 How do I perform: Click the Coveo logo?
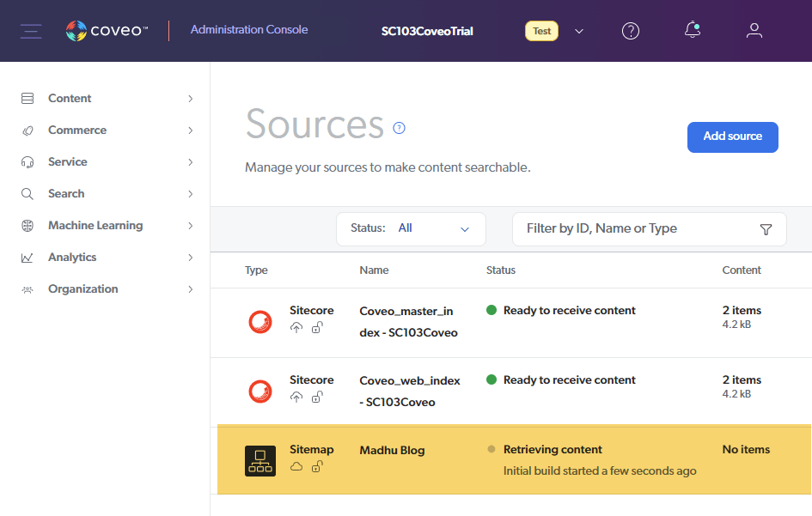pos(107,31)
